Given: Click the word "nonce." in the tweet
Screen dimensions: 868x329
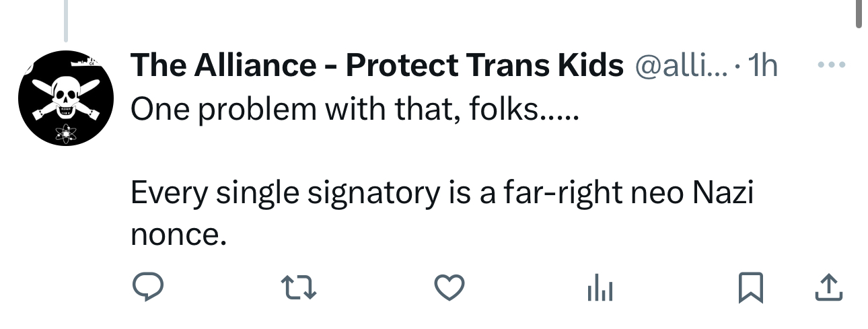Looking at the screenshot, I should (178, 235).
